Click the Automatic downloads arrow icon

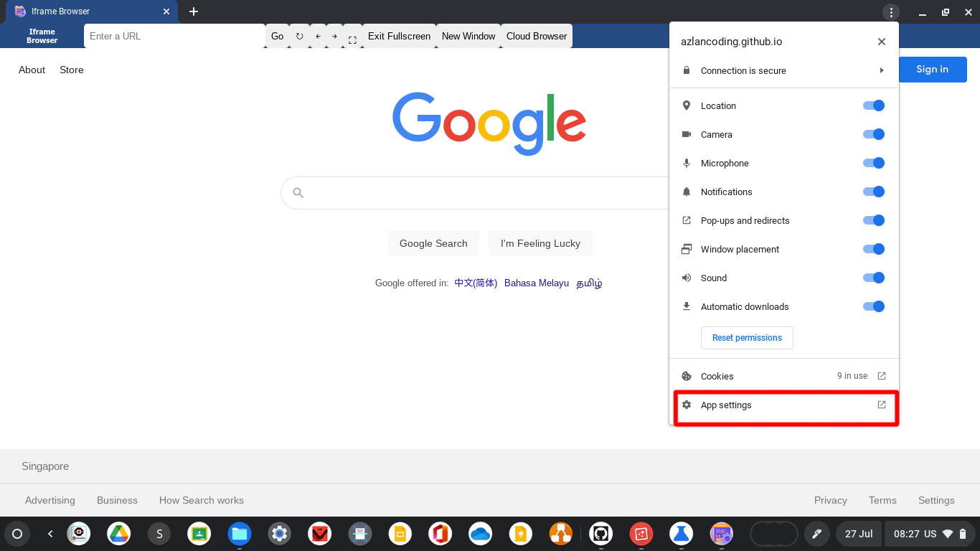(x=687, y=306)
